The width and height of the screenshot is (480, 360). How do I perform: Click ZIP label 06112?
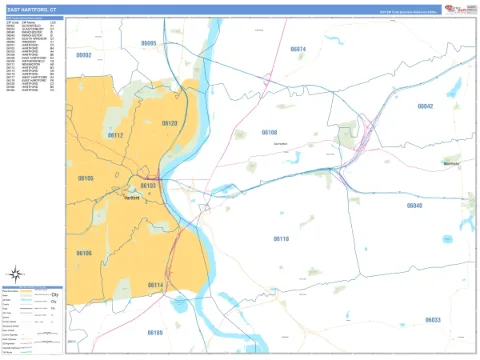click(115, 135)
